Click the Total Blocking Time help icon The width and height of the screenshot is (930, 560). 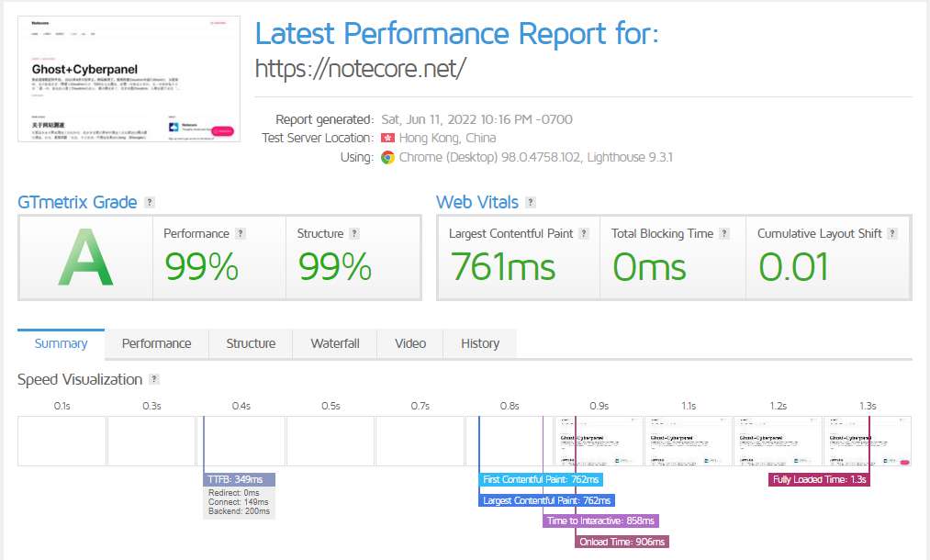click(724, 234)
